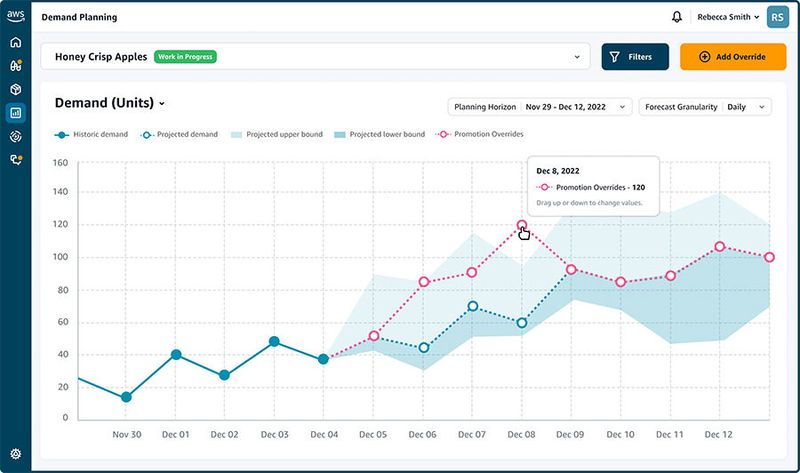
Task: Click the Filters button
Action: (634, 57)
